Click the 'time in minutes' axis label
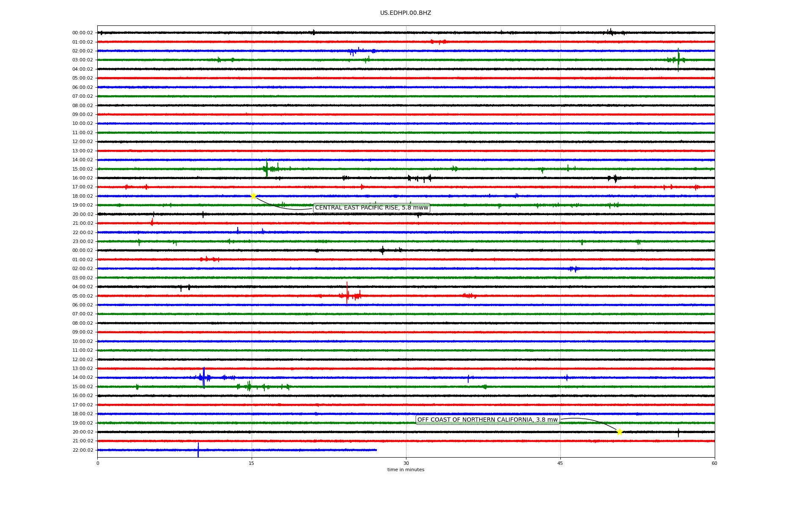Image resolution: width=812 pixels, height=508 pixels. point(406,470)
